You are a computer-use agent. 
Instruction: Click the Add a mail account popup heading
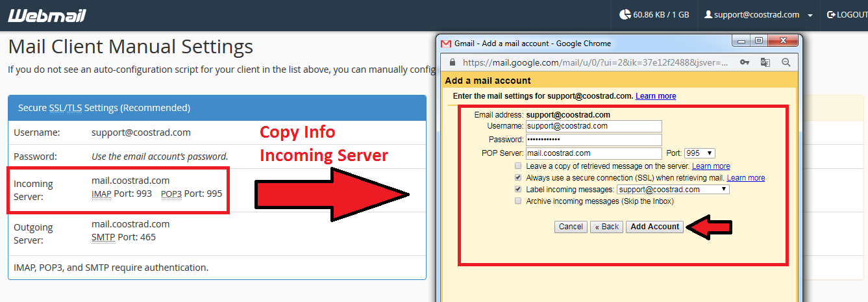pyautogui.click(x=488, y=81)
